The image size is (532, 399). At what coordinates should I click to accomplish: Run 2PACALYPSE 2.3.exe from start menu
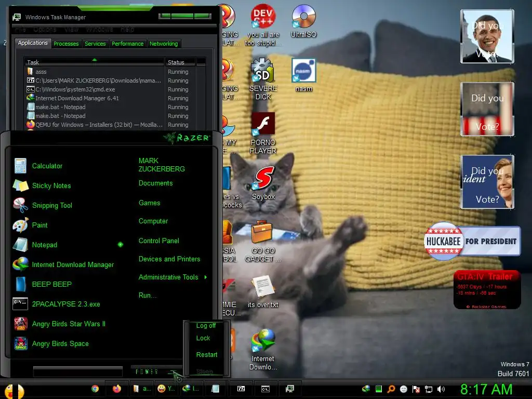[66, 304]
